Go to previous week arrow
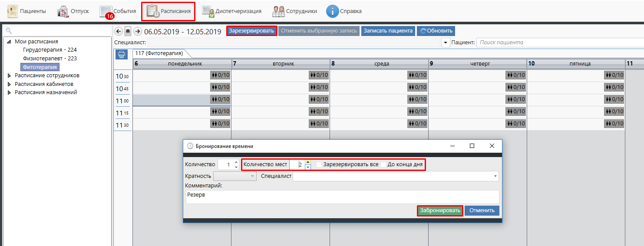Viewport: 644px width, 246px height. point(118,31)
